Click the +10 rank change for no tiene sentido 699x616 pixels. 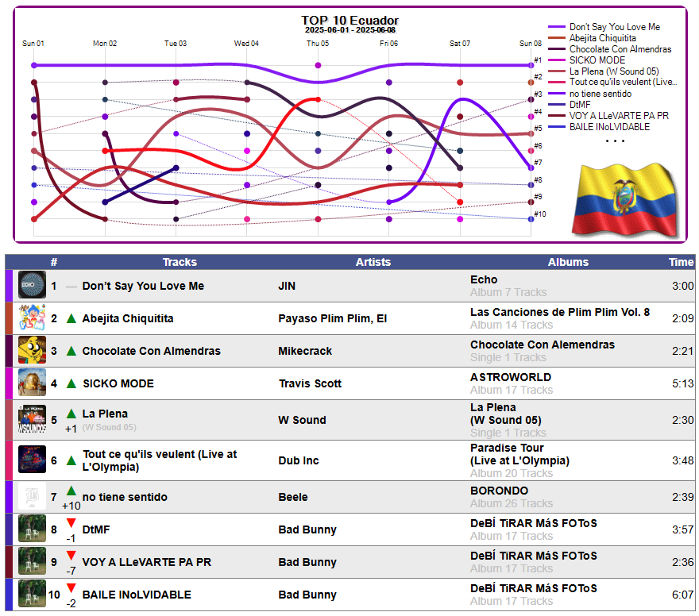point(71,506)
